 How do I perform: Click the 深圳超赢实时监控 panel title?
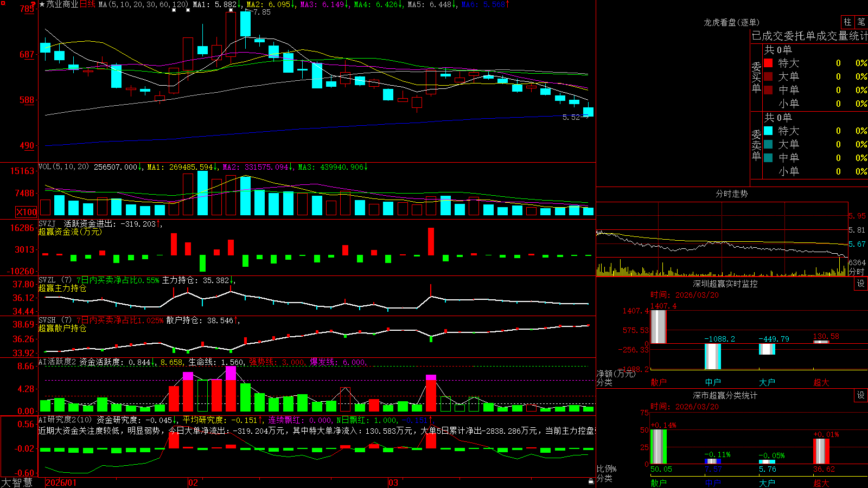(725, 284)
